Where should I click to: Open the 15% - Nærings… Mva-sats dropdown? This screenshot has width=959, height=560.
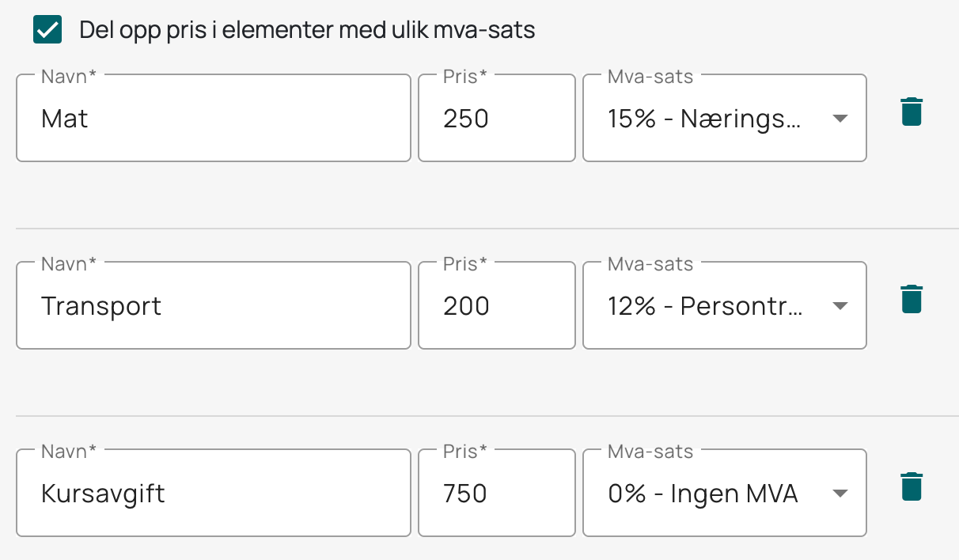coord(725,118)
